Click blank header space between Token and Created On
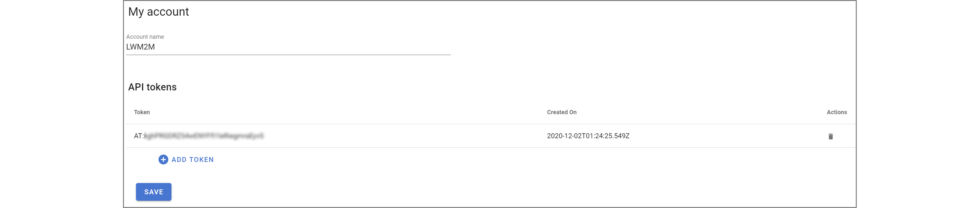The width and height of the screenshot is (980, 208). pyautogui.click(x=343, y=112)
